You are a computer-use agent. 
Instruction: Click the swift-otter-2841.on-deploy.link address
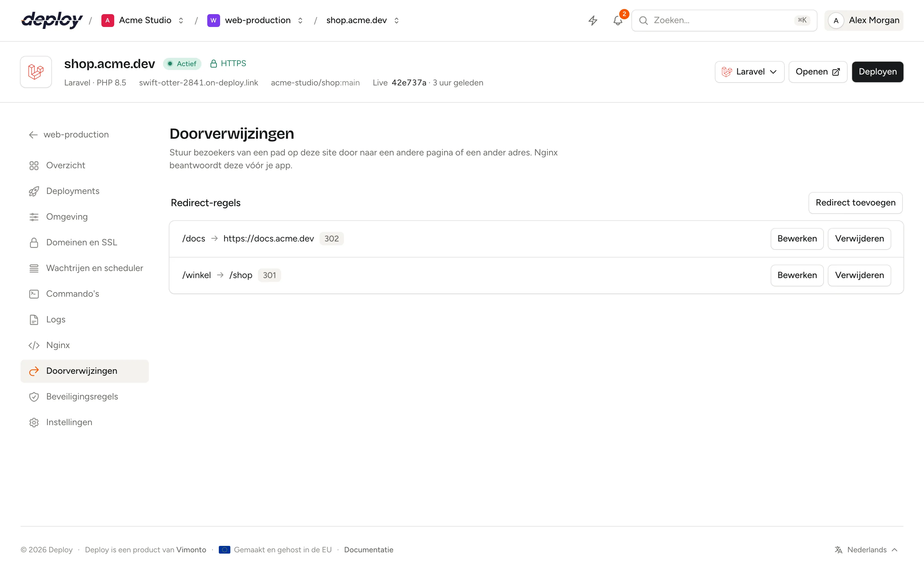coord(199,83)
